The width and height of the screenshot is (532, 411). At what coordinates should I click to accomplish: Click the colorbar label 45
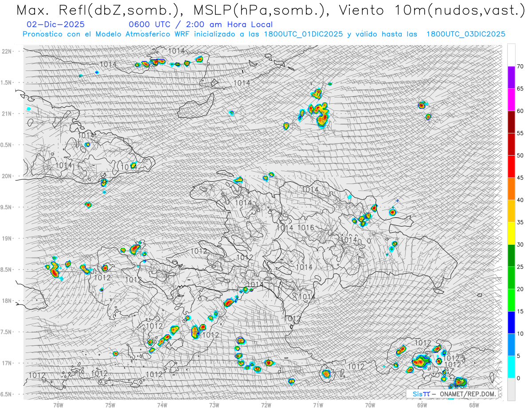pyautogui.click(x=520, y=178)
